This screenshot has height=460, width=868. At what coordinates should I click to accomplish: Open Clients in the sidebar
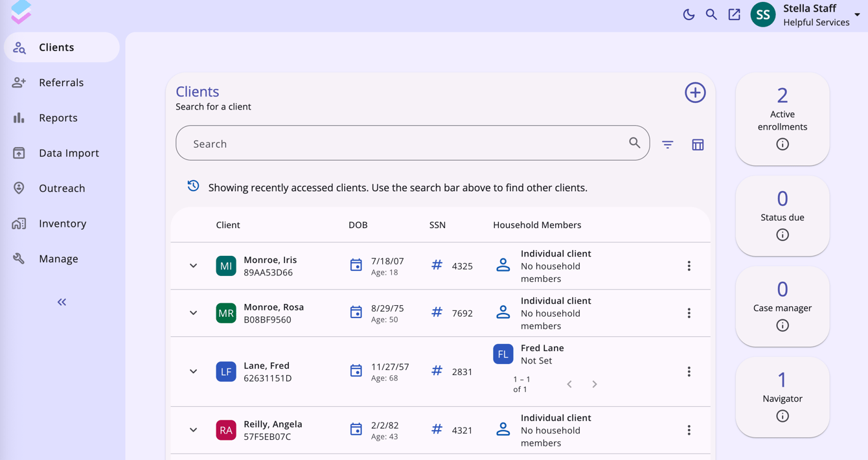(x=62, y=47)
